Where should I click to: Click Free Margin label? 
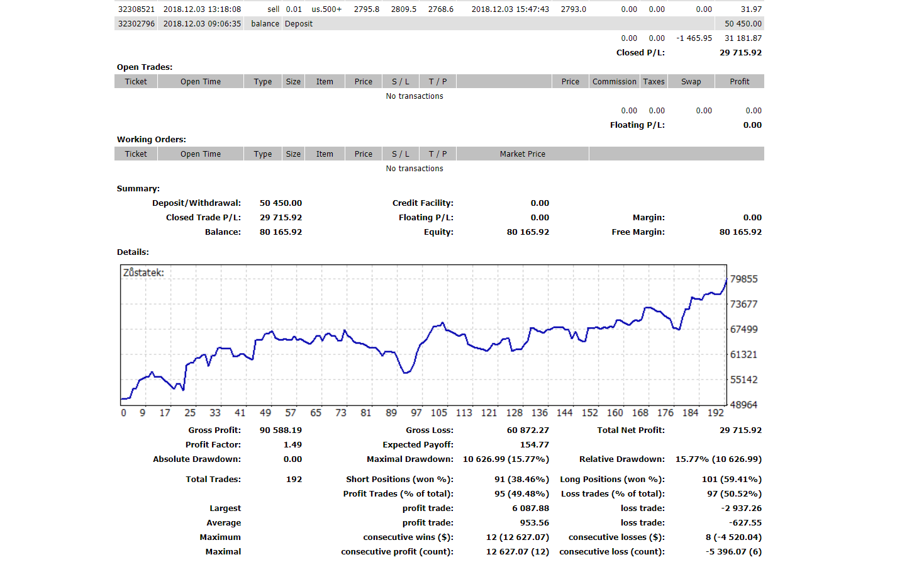point(638,232)
